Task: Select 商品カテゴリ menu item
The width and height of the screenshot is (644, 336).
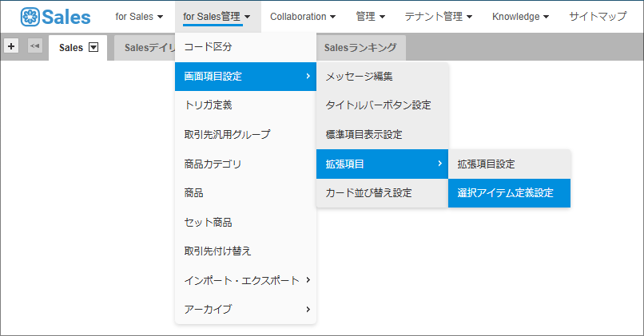Action: coord(245,164)
